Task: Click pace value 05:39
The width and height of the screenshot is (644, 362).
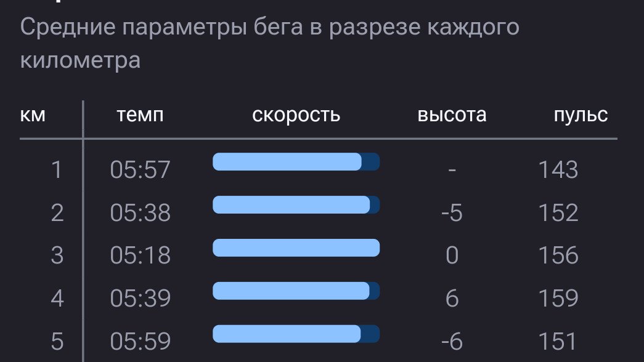Action: [140, 298]
